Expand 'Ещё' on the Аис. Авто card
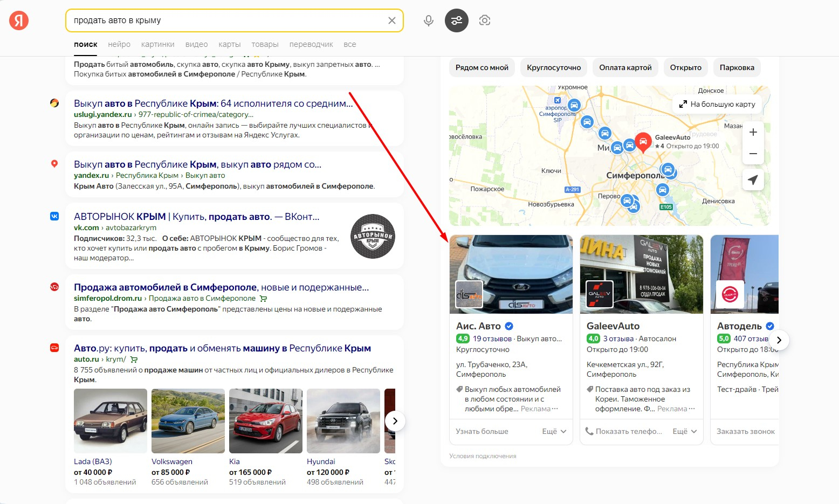 [554, 431]
